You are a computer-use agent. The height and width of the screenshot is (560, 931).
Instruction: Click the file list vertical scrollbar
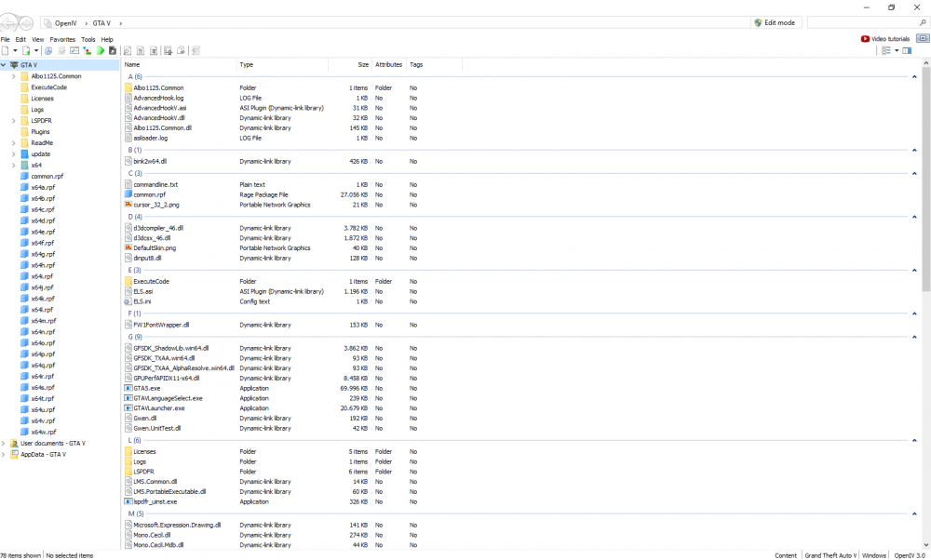point(926,178)
